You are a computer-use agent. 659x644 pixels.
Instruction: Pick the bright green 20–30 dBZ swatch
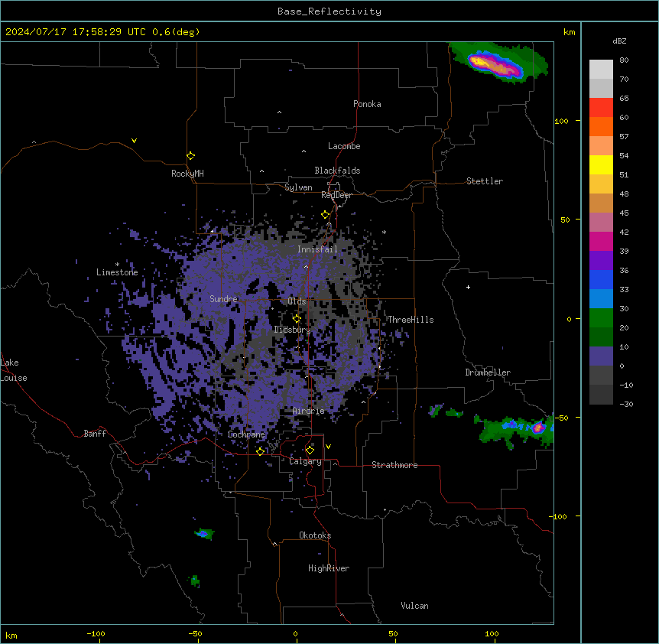click(601, 318)
